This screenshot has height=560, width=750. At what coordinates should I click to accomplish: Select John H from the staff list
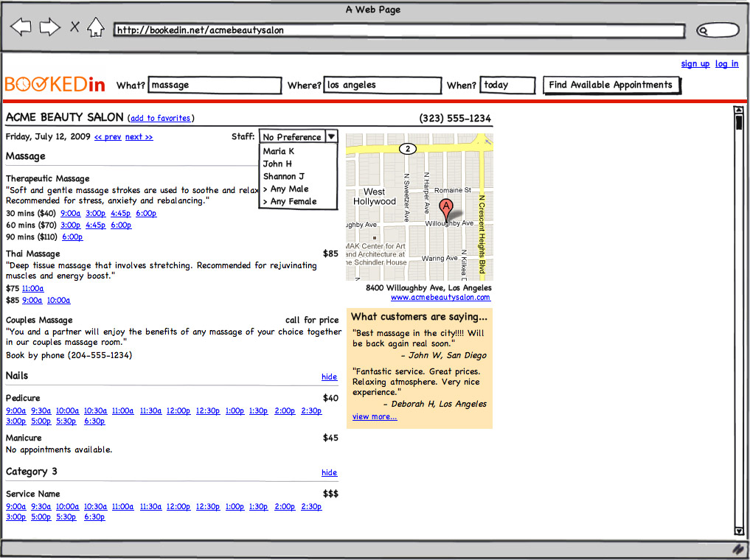pyautogui.click(x=277, y=164)
